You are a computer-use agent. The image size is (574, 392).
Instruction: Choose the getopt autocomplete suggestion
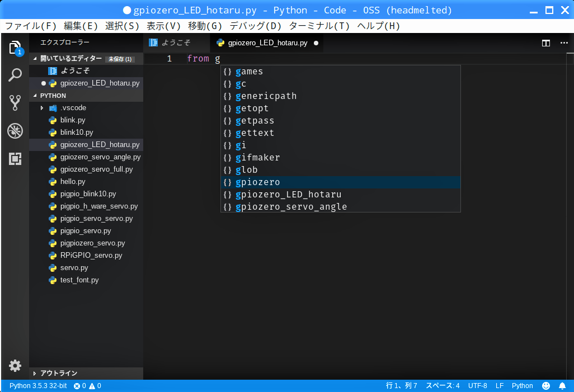[x=341, y=108]
